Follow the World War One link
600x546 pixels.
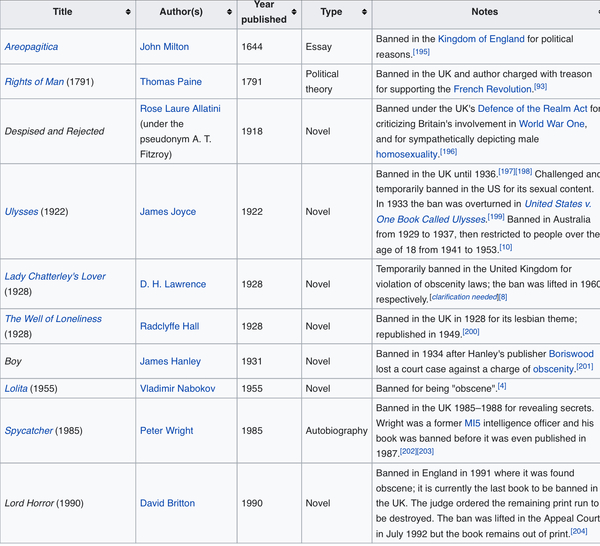(x=552, y=124)
